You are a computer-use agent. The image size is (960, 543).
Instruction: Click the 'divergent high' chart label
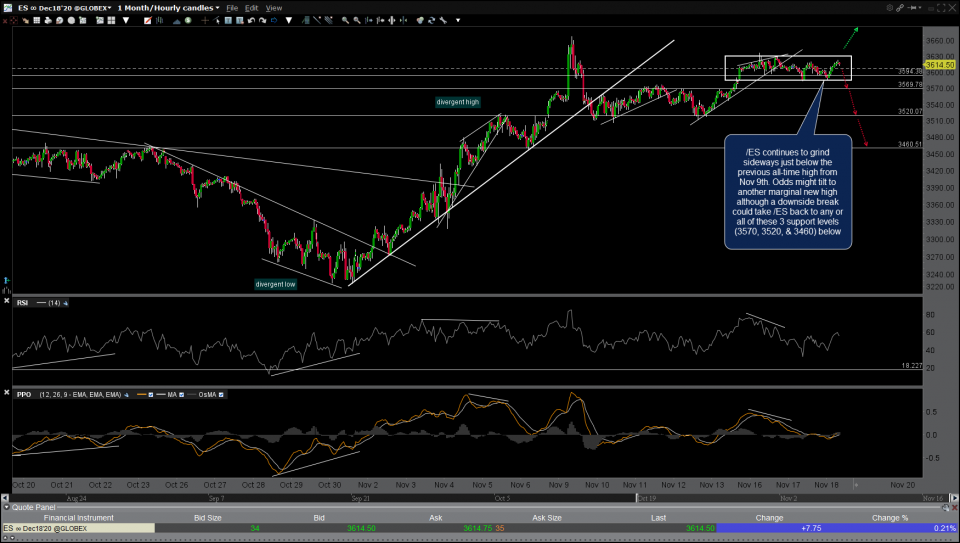coord(457,102)
